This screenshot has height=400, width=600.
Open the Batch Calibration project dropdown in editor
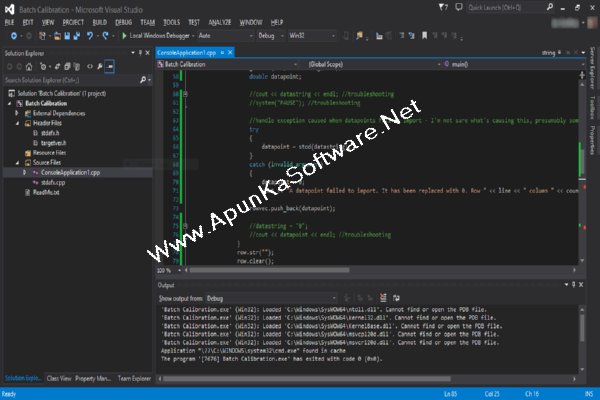point(227,64)
